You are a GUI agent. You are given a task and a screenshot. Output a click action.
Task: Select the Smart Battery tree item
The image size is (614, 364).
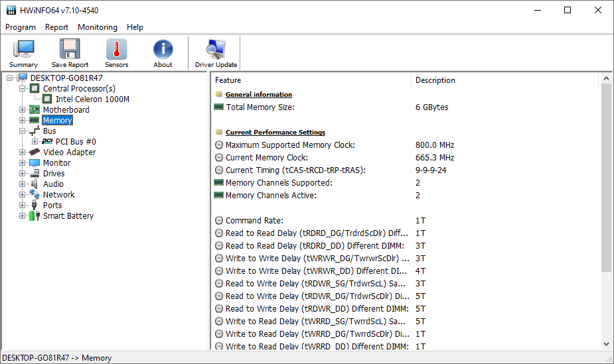pos(68,215)
